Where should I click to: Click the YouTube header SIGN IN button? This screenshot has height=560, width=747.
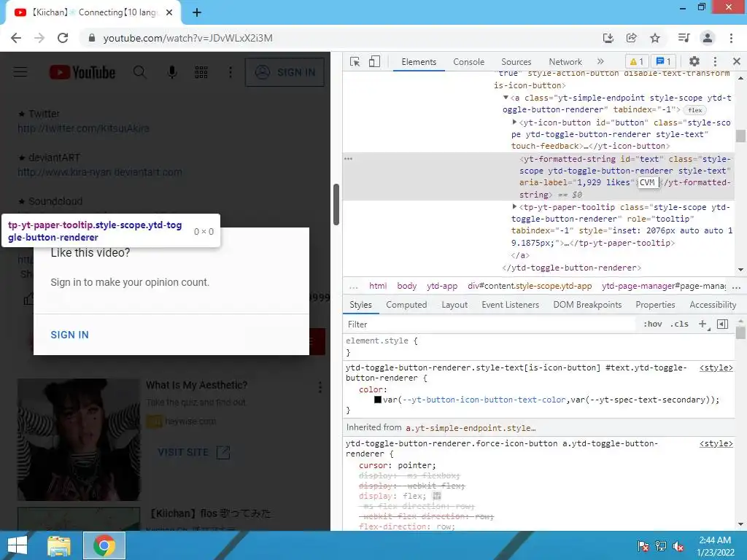pyautogui.click(x=285, y=72)
